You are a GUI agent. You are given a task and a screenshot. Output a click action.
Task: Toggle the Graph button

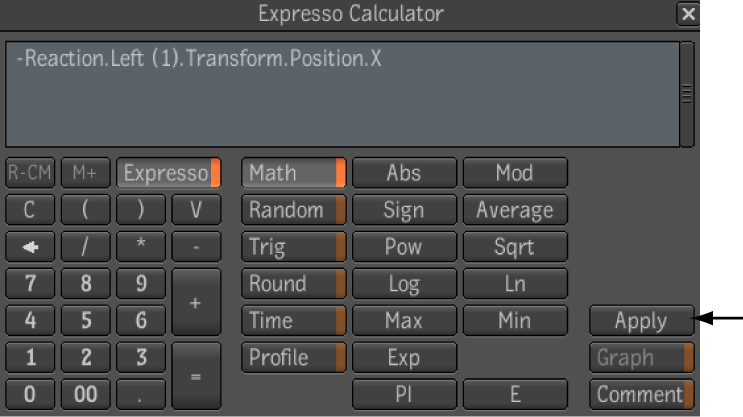tap(642, 358)
